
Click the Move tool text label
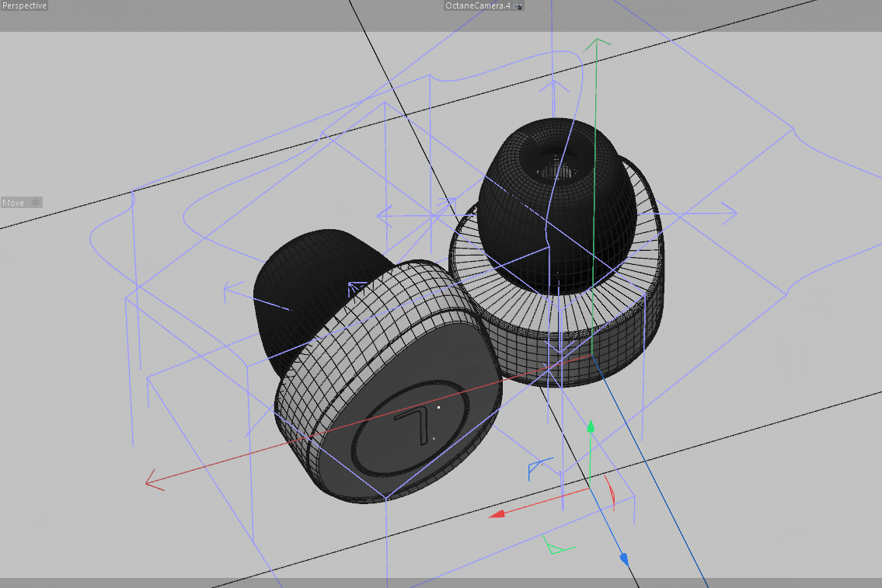pos(12,202)
